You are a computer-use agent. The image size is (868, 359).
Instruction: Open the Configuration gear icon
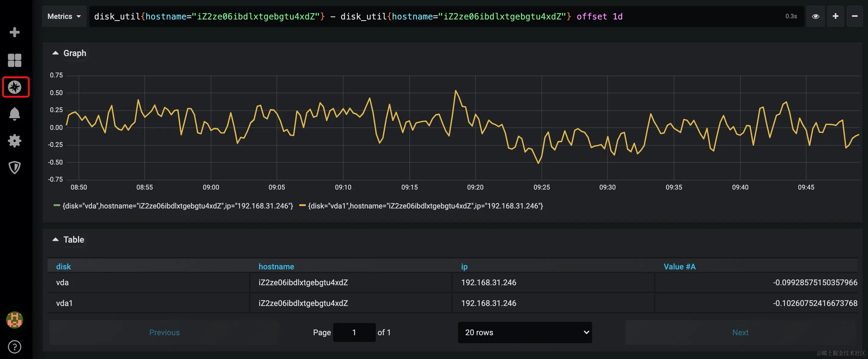[15, 141]
